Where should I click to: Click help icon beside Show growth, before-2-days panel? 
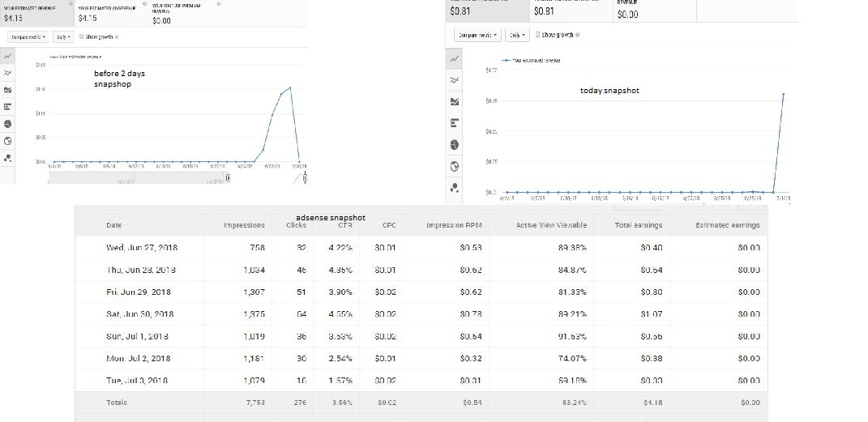117,37
